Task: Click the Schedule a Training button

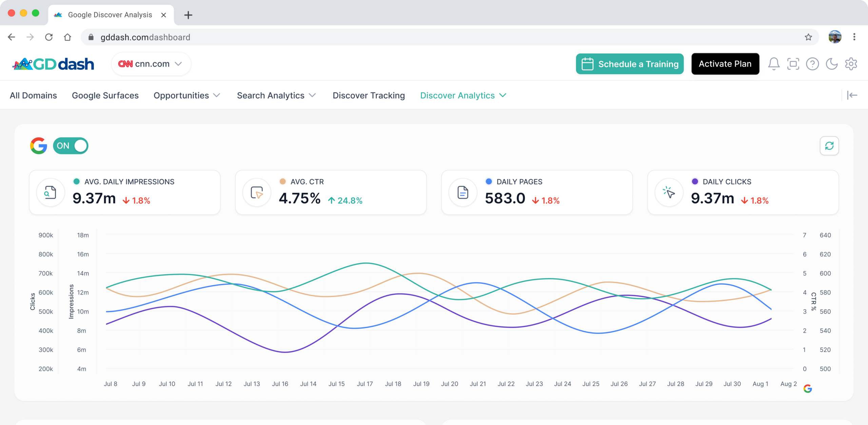Action: (630, 64)
